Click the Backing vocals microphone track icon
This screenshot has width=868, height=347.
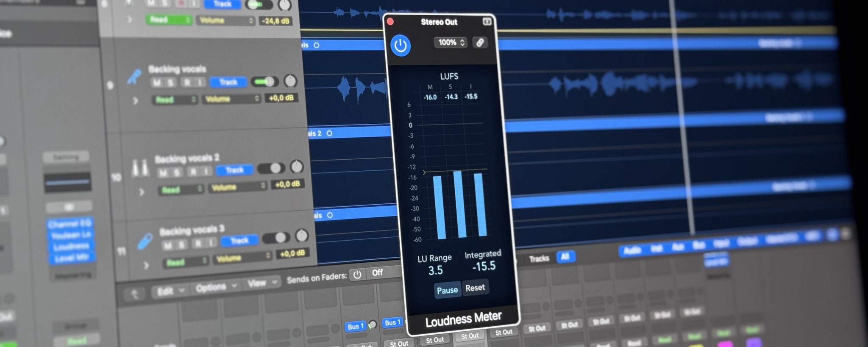(134, 77)
